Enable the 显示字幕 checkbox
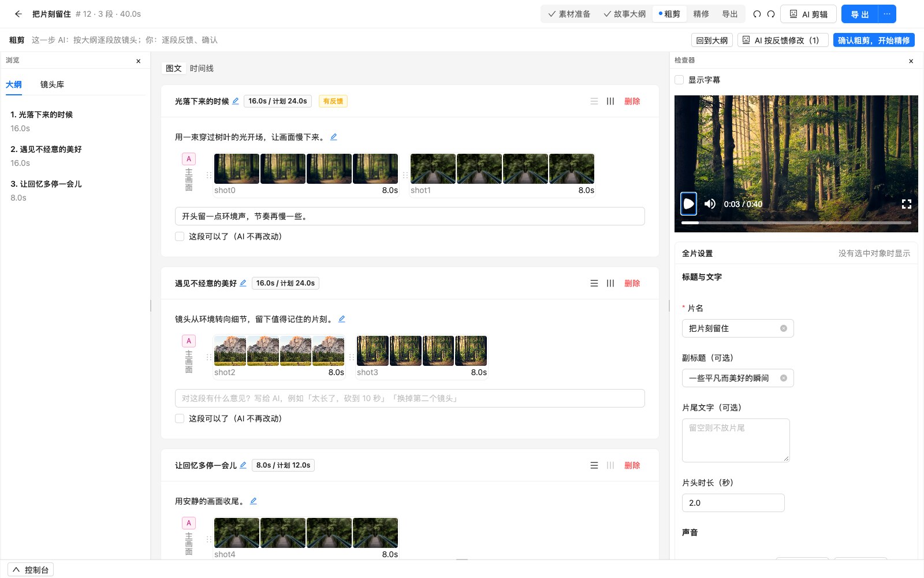The image size is (924, 578). 679,80
